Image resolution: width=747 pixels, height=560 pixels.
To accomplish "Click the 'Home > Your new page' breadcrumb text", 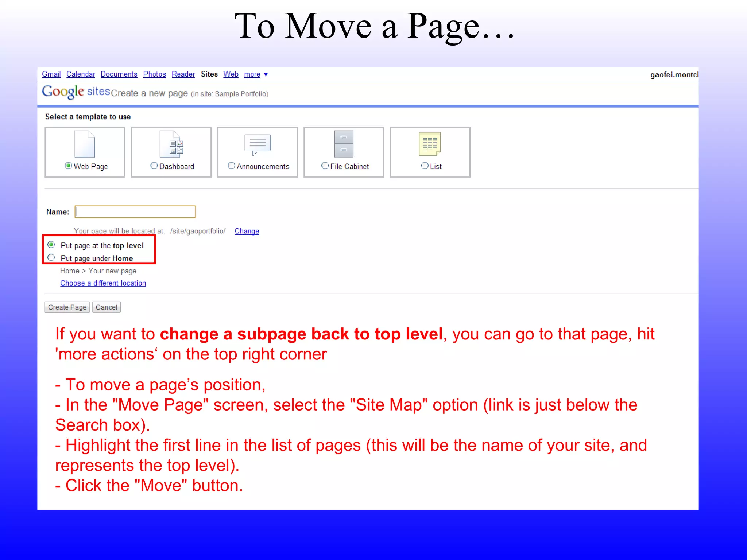I will point(98,271).
